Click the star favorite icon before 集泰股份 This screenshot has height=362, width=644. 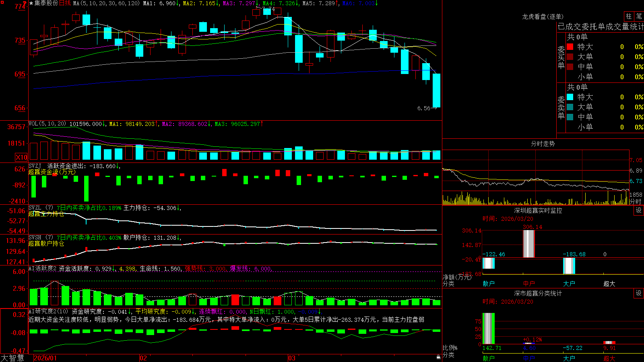tap(31, 3)
